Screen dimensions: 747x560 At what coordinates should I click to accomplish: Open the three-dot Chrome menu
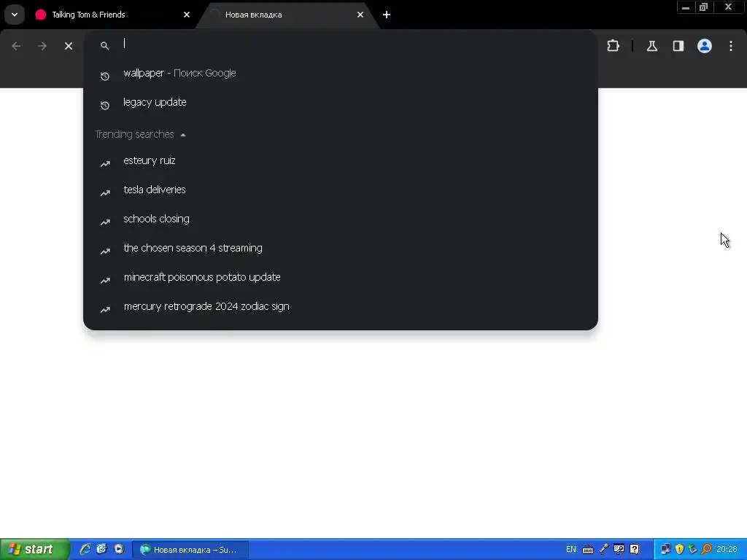coord(731,46)
